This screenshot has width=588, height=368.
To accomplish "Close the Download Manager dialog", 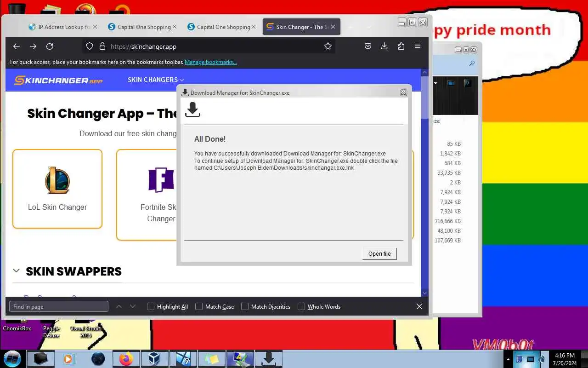I will click(x=403, y=92).
